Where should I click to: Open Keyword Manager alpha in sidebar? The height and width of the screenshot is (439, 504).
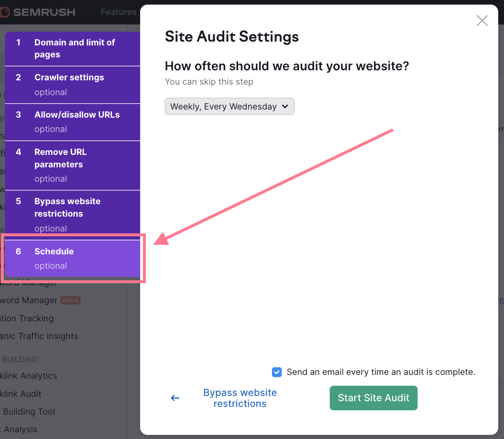pyautogui.click(x=40, y=300)
